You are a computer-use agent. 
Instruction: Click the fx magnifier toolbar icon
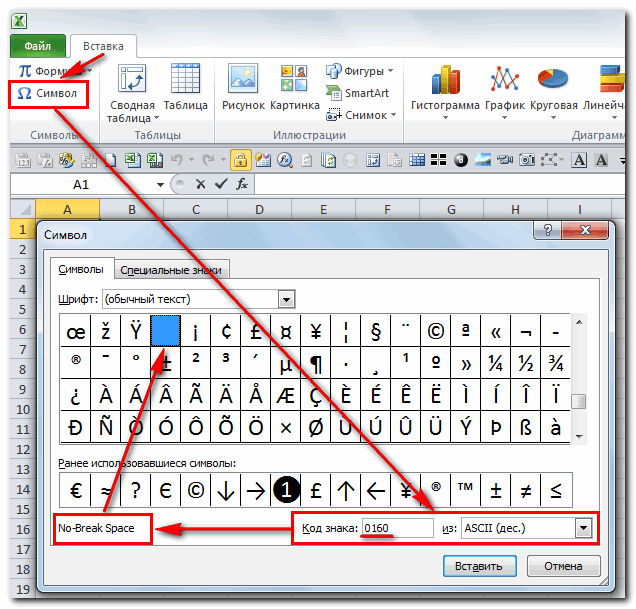[285, 160]
